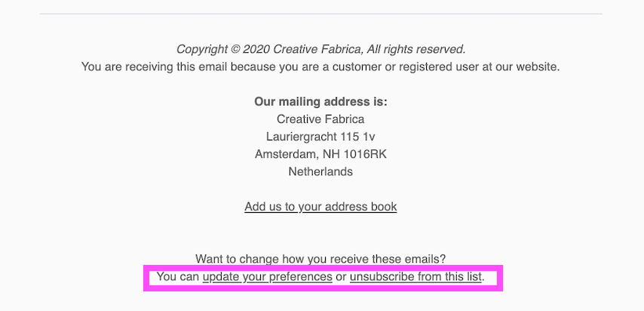644x311 pixels.
Task: Click the "Netherlands" country line
Action: click(x=320, y=171)
